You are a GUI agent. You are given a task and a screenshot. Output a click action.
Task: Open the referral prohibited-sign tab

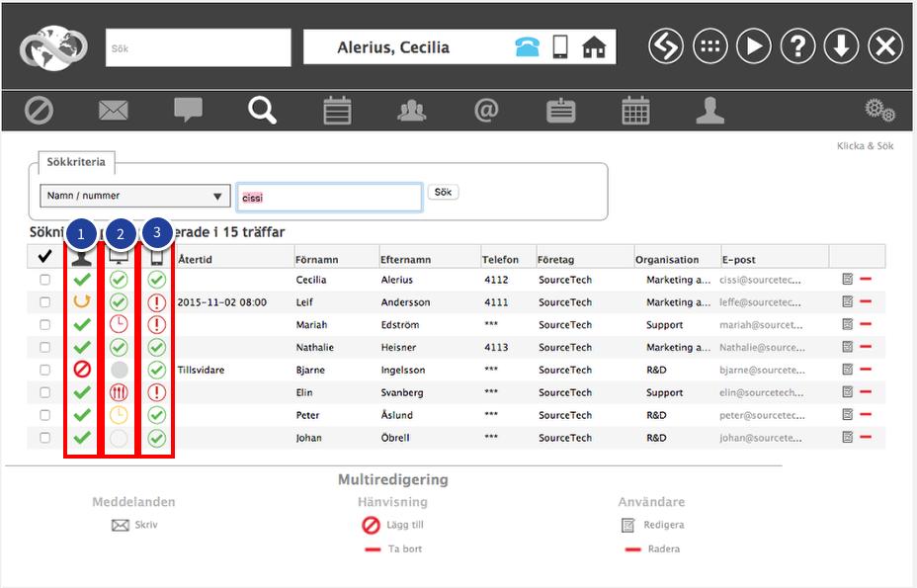point(40,110)
